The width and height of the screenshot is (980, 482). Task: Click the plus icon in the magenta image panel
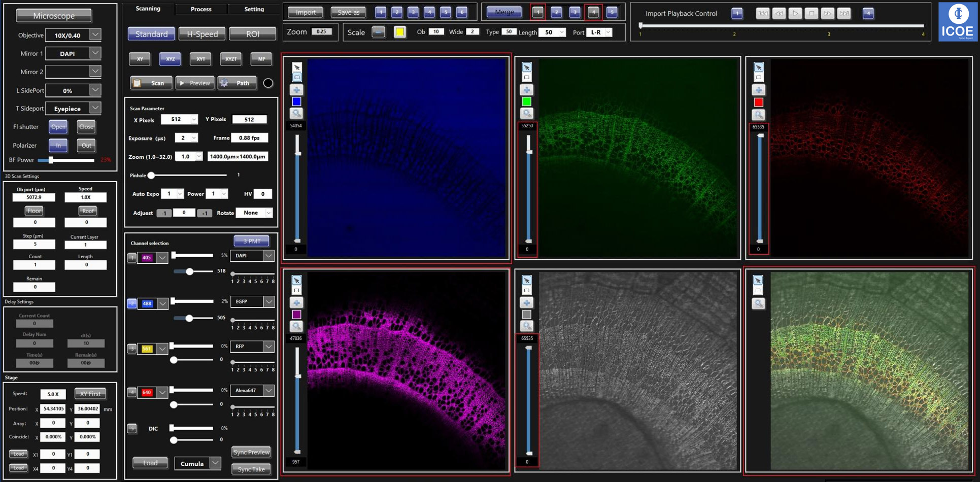click(297, 303)
